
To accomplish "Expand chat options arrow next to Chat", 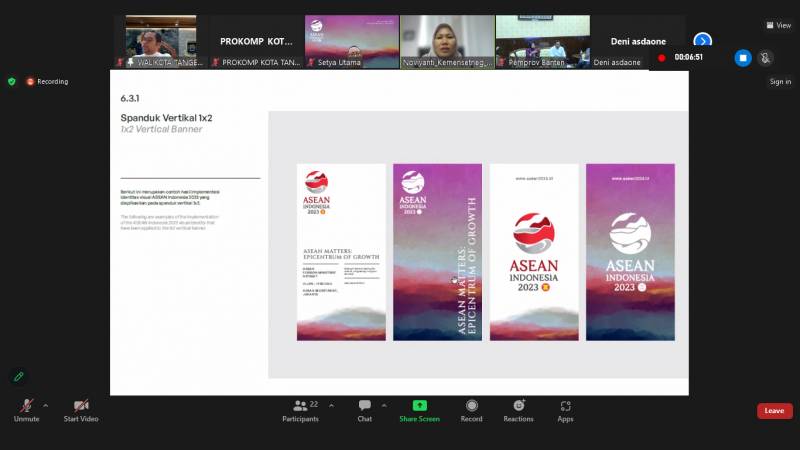I will coord(385,406).
